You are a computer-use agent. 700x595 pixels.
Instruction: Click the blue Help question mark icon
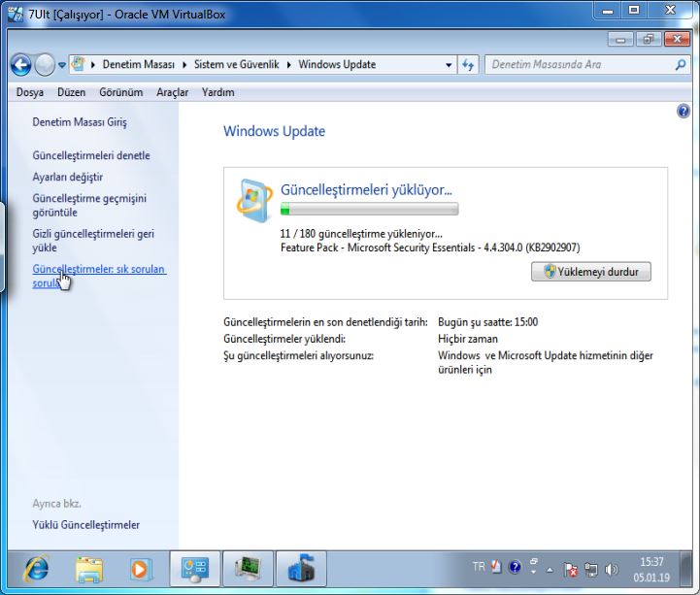click(x=683, y=112)
